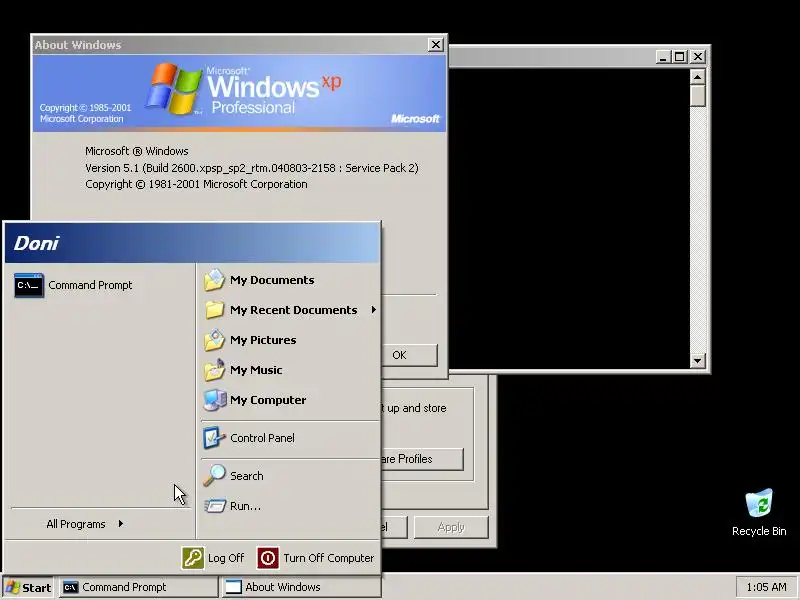The width and height of the screenshot is (800, 600).
Task: Click scroll down arrow in black window
Action: (697, 361)
